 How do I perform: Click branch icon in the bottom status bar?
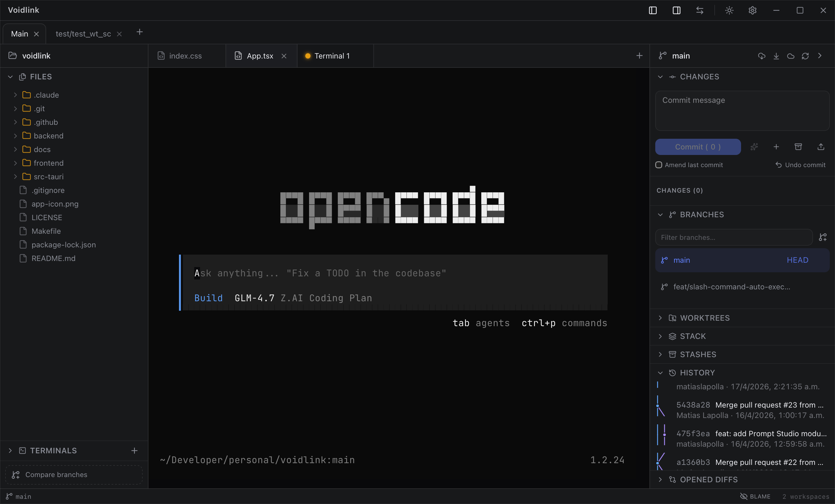(9, 496)
